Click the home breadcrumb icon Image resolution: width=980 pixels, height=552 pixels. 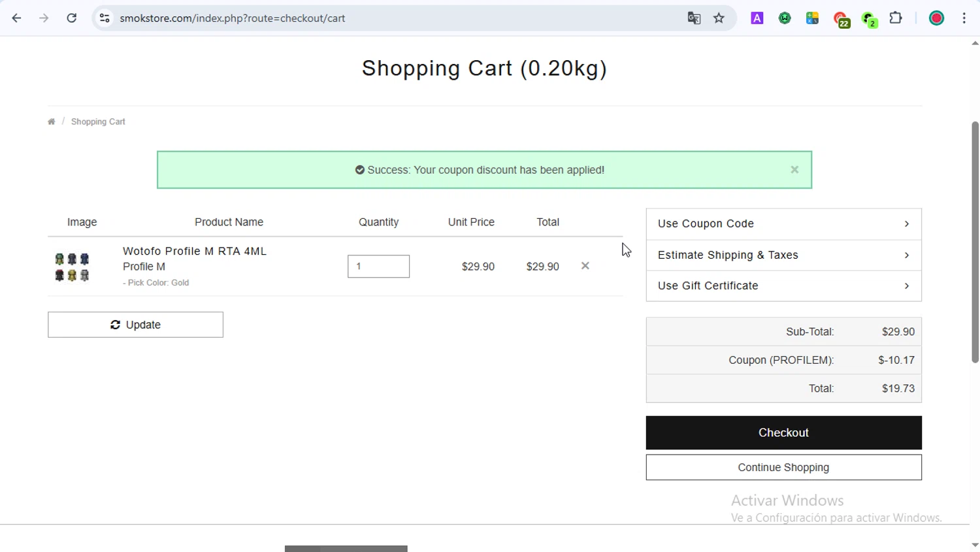(x=52, y=122)
